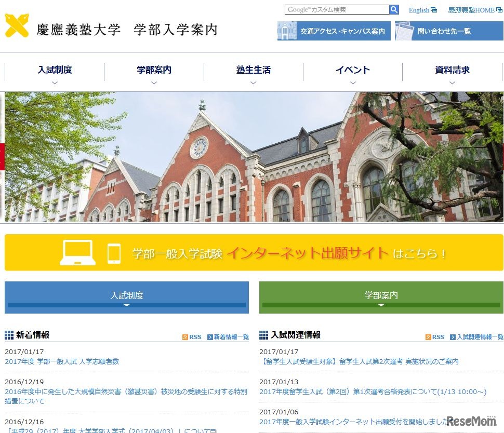Viewport: 504px width, 433px height.
Task: Click the 2016/12/16 date in 新着情報
Action: tap(24, 422)
